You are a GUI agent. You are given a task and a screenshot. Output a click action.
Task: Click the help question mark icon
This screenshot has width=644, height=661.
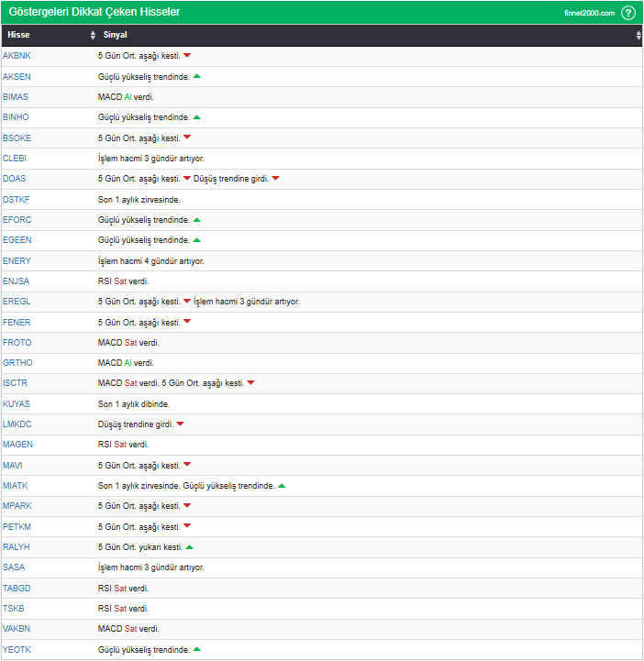point(627,13)
